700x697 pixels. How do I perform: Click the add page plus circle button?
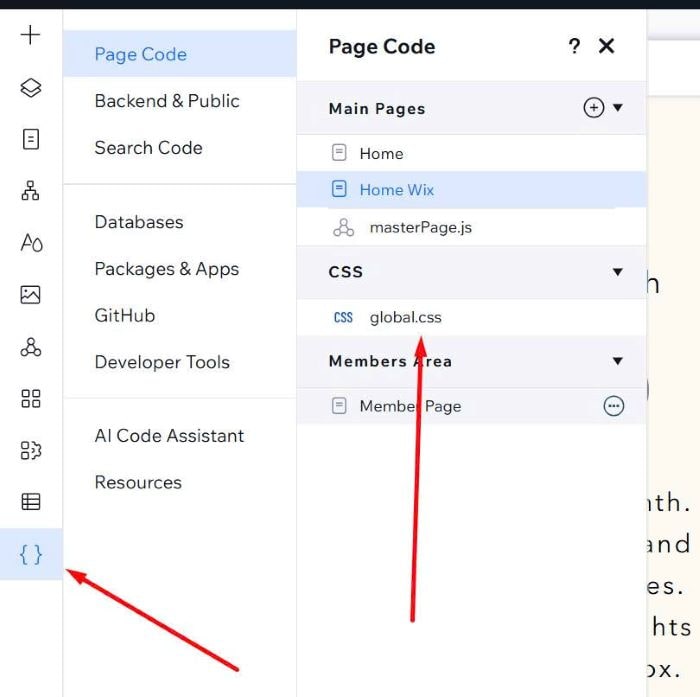(594, 108)
